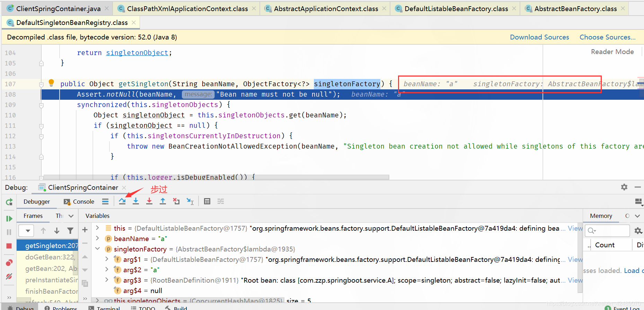Click the editor horizontal scrollbar
The image size is (644, 310).
pos(217,177)
